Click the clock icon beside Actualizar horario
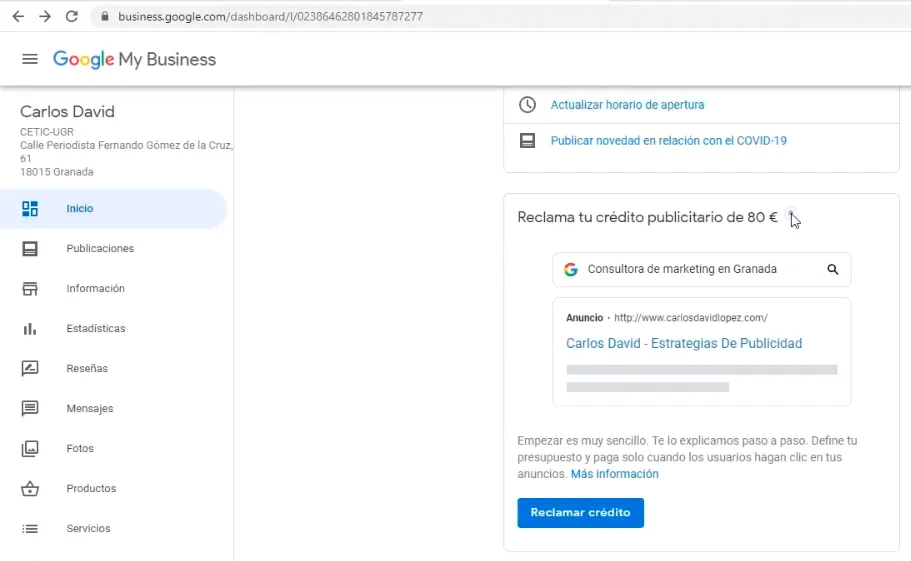Screen dimensions: 911x561 coord(527,105)
